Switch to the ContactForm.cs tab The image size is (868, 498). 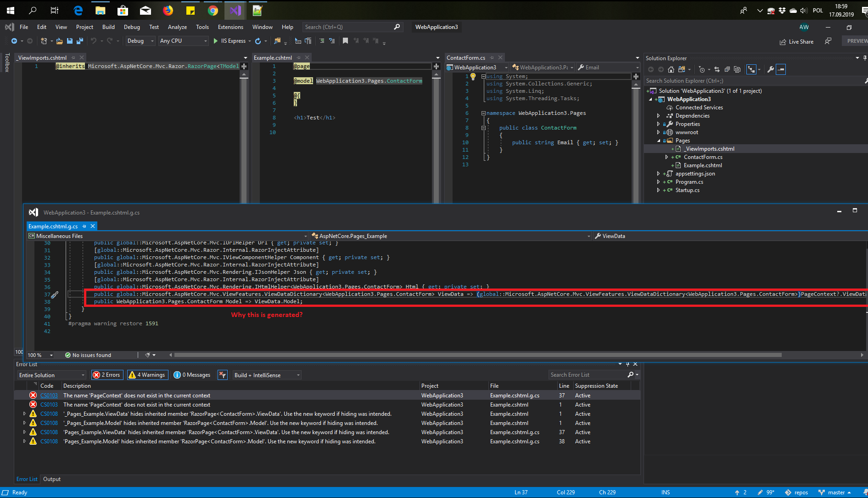pyautogui.click(x=465, y=57)
